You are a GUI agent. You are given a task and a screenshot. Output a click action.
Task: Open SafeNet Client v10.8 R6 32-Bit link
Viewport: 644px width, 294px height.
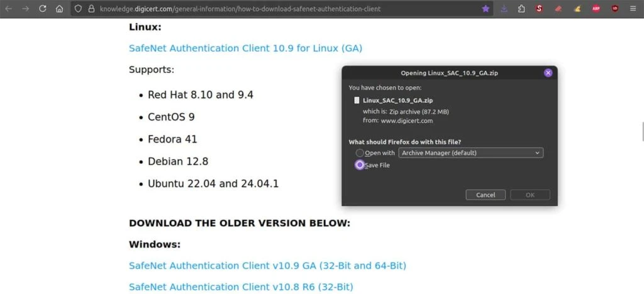[241, 286]
